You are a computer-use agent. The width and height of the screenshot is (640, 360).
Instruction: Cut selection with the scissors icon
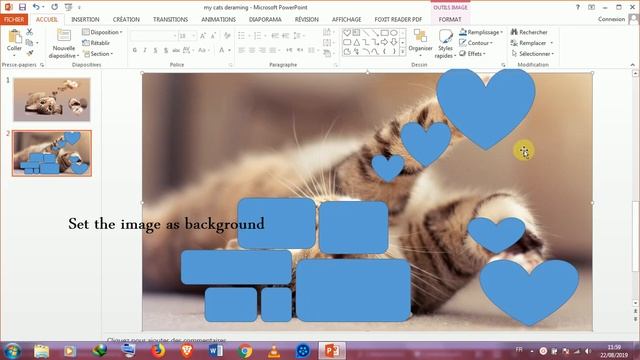pos(29,32)
